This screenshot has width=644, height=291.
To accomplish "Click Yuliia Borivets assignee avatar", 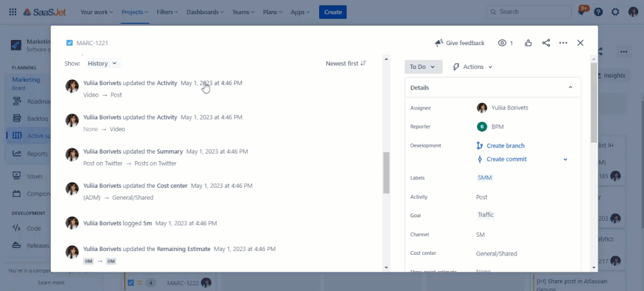I will pyautogui.click(x=482, y=108).
